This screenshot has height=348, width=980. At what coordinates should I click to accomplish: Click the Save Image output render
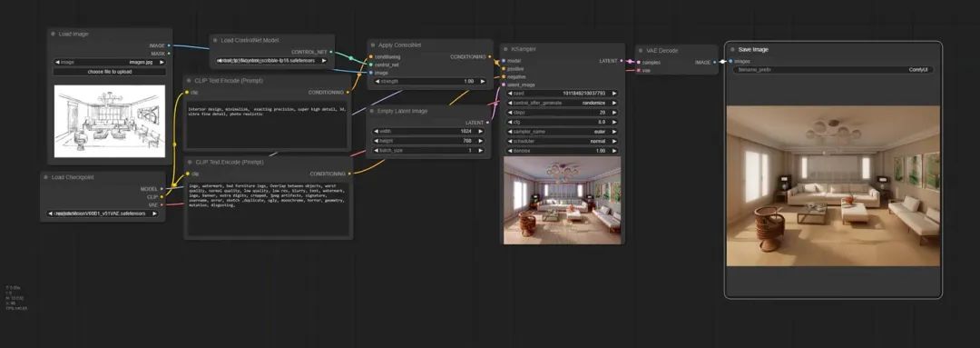click(x=834, y=186)
